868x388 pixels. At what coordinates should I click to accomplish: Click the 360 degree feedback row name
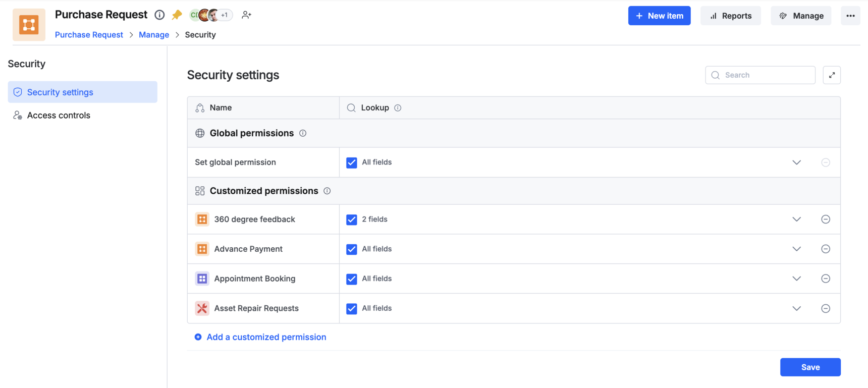coord(254,219)
